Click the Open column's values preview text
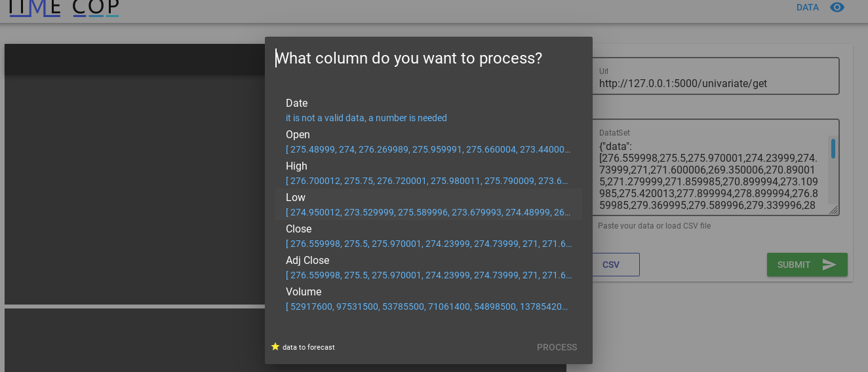The width and height of the screenshot is (868, 372). [x=428, y=149]
